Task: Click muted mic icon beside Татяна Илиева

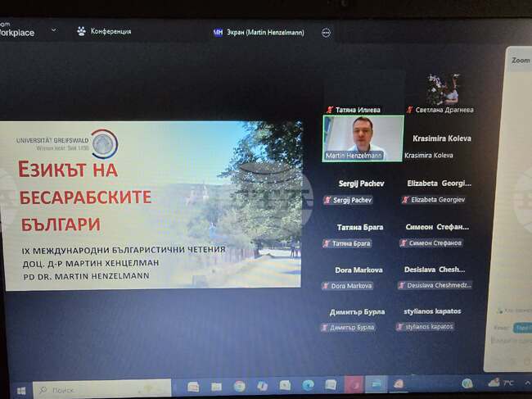Action: pyautogui.click(x=330, y=110)
